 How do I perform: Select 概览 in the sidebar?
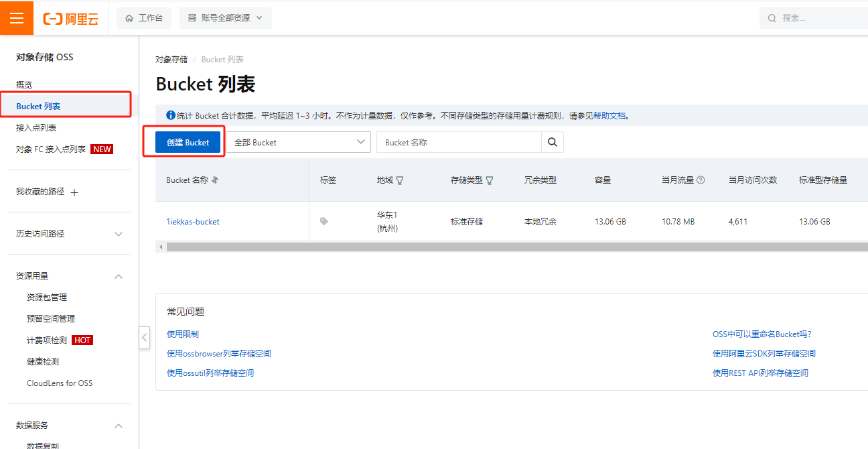[x=24, y=84]
